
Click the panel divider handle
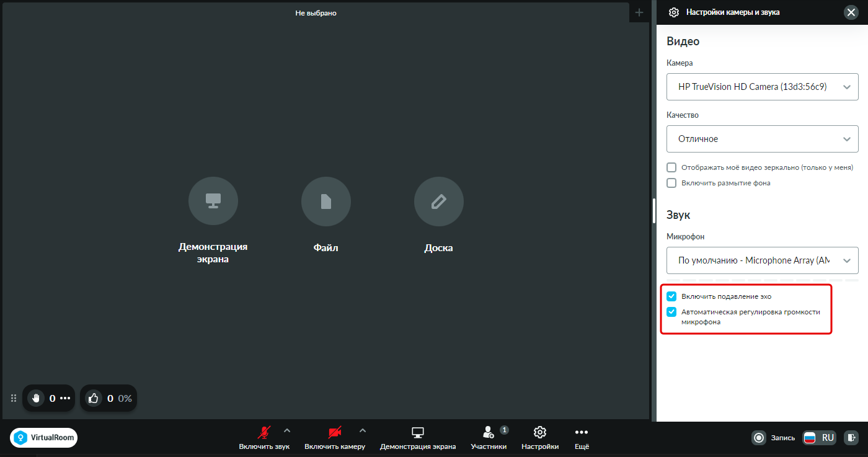654,211
